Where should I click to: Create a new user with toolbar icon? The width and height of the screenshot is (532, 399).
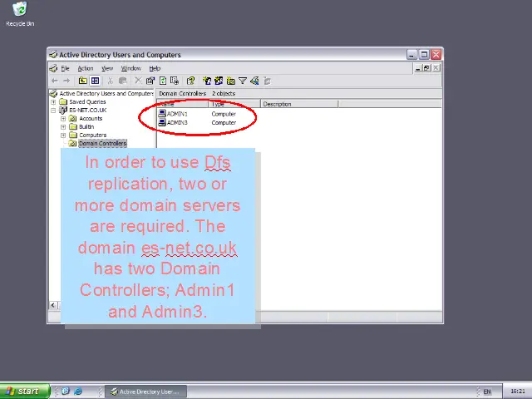point(207,81)
